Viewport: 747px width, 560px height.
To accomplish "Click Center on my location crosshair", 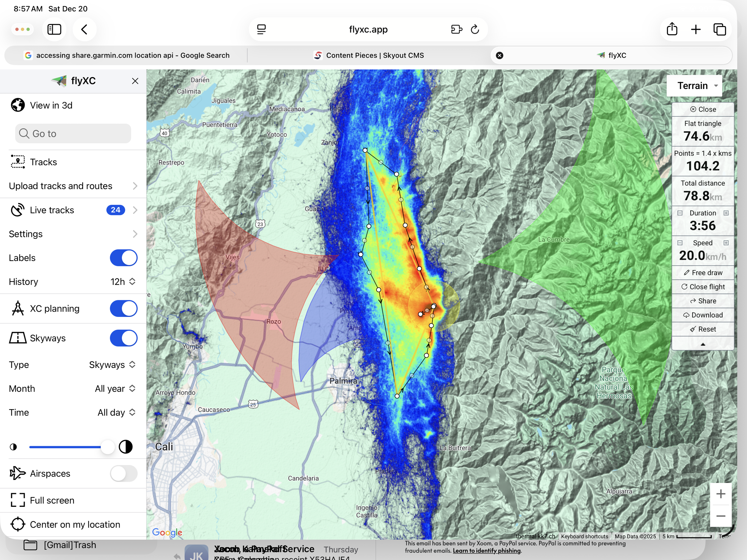I will click(18, 524).
